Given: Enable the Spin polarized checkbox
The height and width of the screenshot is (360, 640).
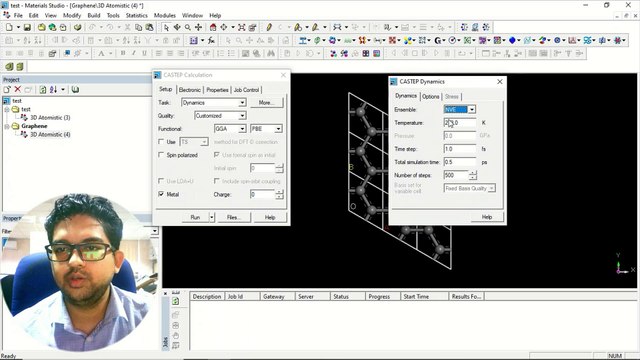Looking at the screenshot, I should pyautogui.click(x=161, y=155).
